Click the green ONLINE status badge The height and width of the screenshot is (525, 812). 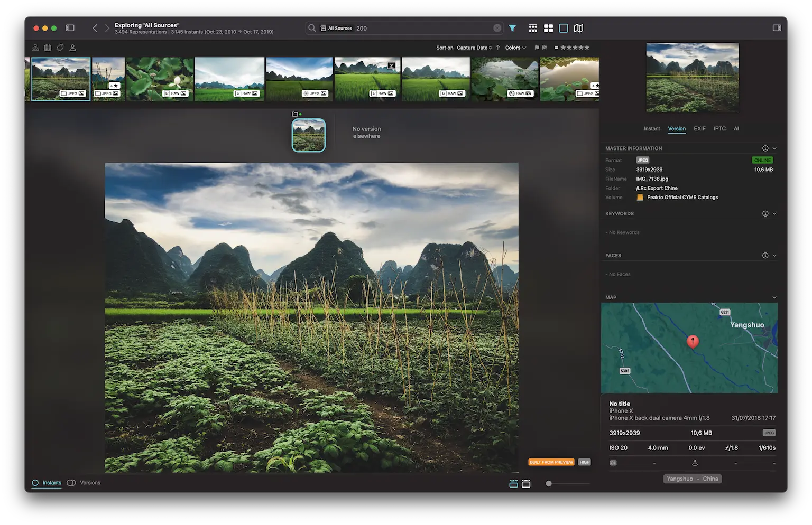tap(762, 160)
